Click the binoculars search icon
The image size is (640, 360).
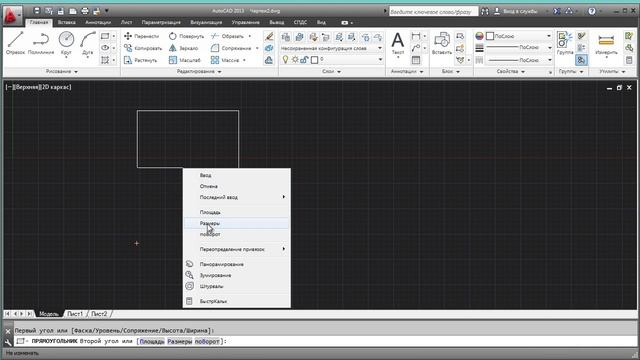coord(485,11)
